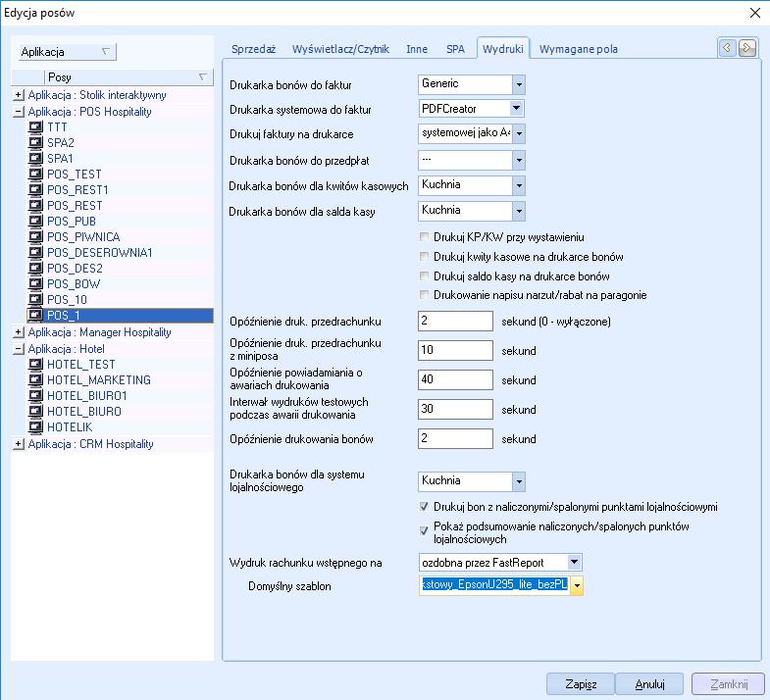Open the SPA tab
Image resolution: width=770 pixels, height=700 pixels.
pos(455,49)
